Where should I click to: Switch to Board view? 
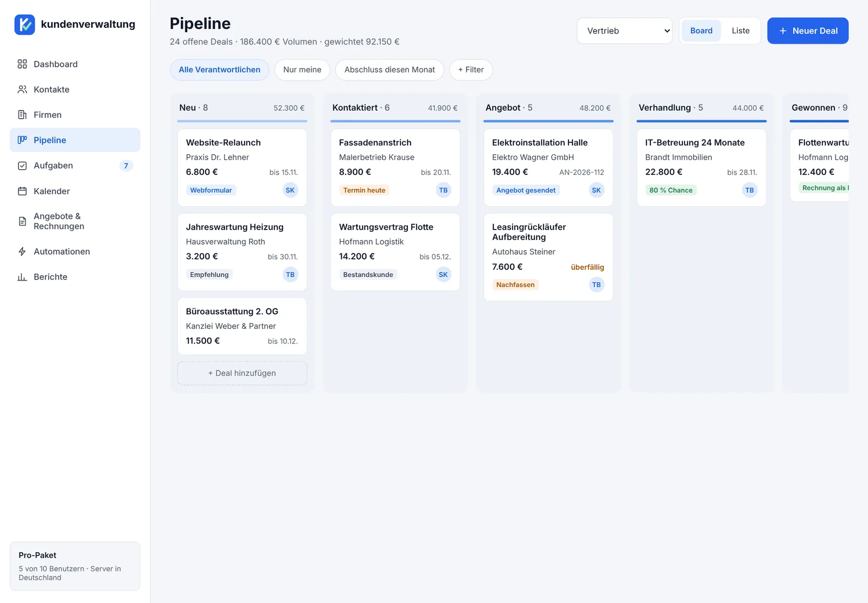click(x=701, y=31)
